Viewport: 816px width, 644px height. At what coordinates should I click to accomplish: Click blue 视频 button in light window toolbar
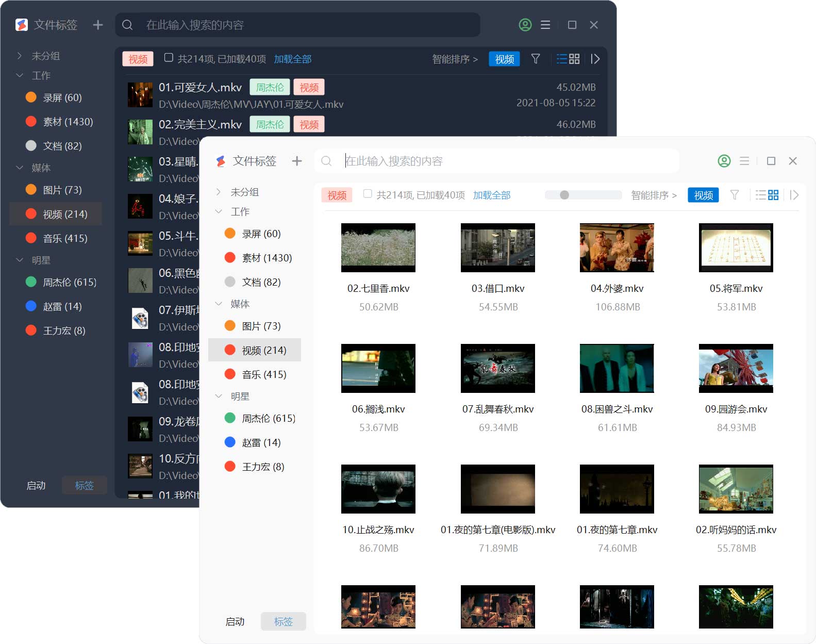point(703,195)
